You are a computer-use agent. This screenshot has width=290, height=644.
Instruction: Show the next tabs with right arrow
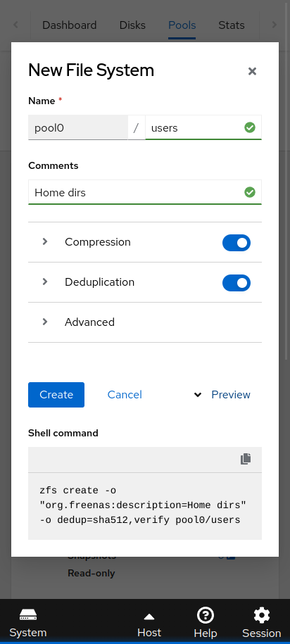point(275,25)
